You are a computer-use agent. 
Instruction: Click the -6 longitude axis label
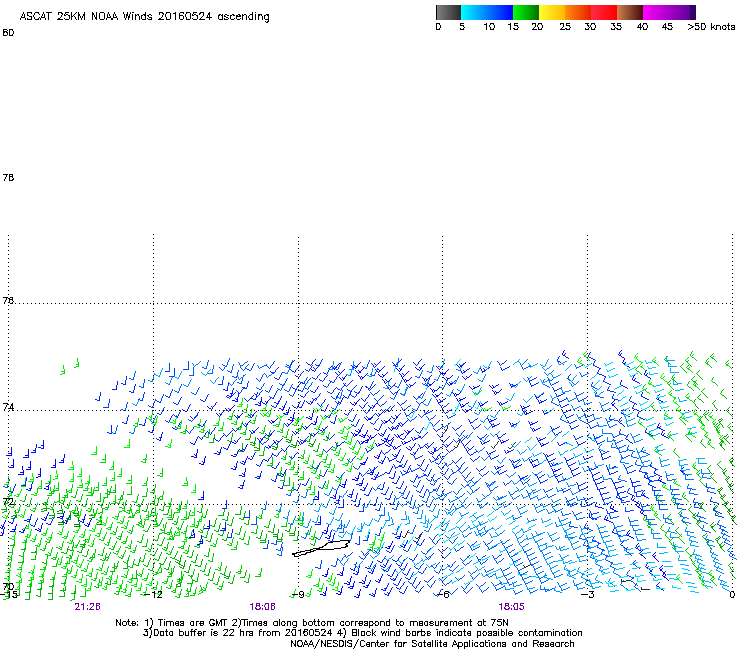click(x=442, y=595)
